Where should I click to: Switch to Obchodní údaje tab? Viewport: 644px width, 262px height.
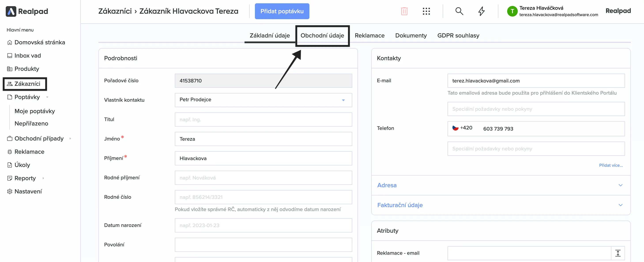[x=322, y=36]
